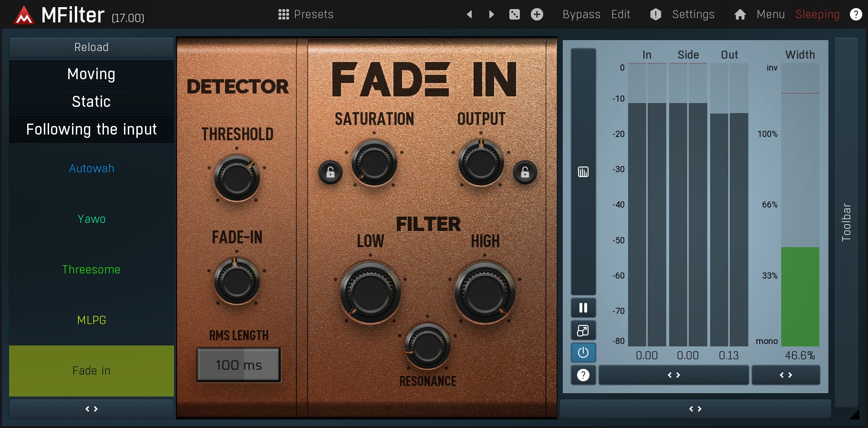Click the random preset dice icon
Image resolution: width=868 pixels, height=428 pixels.
(x=515, y=14)
